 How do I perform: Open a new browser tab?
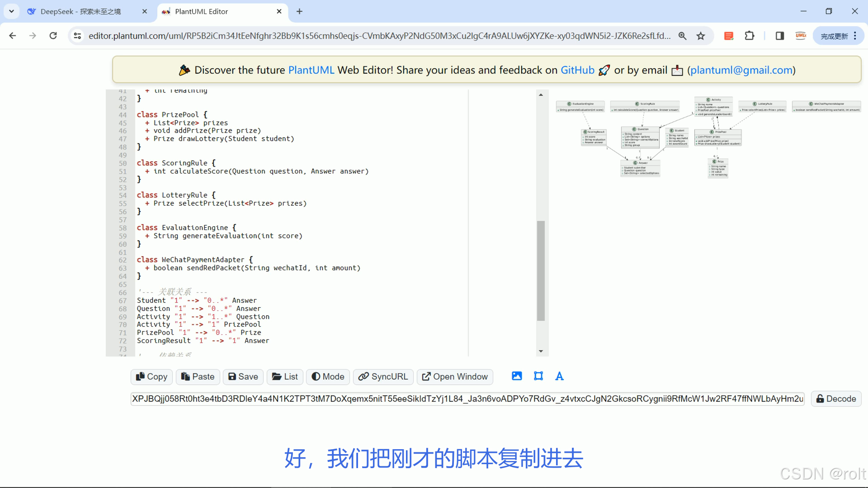tap(299, 11)
